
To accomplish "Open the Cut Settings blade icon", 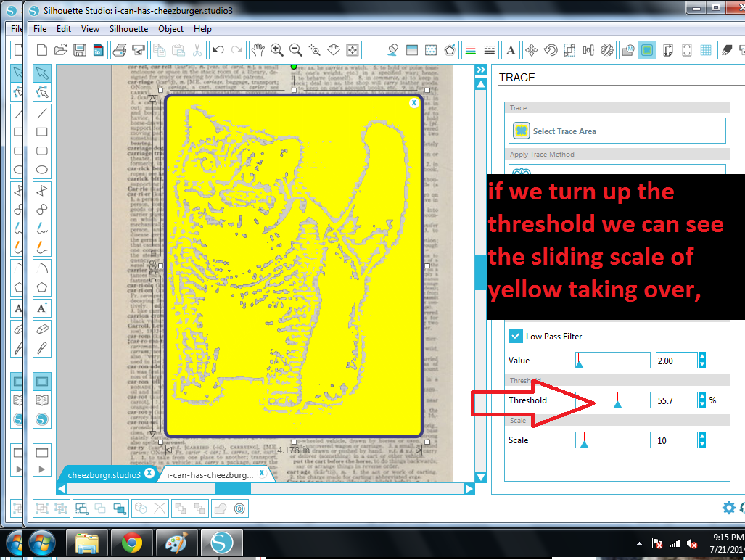I will tap(726, 50).
